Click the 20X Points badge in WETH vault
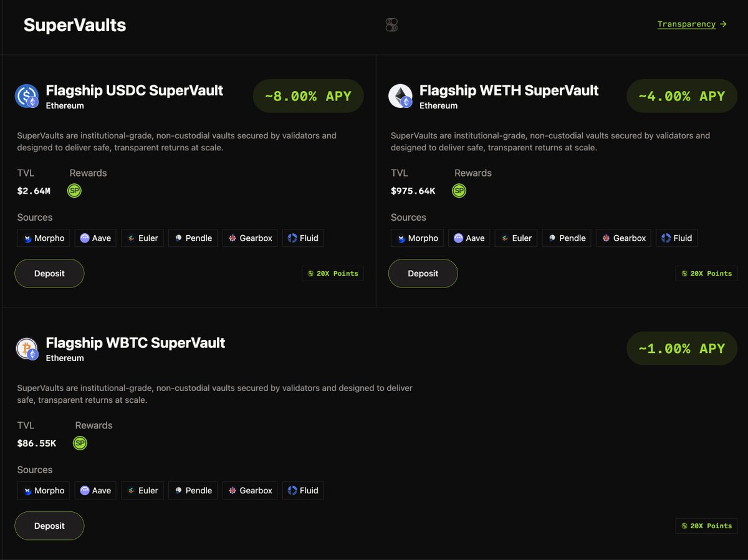Viewport: 748px width, 560px height. click(706, 273)
